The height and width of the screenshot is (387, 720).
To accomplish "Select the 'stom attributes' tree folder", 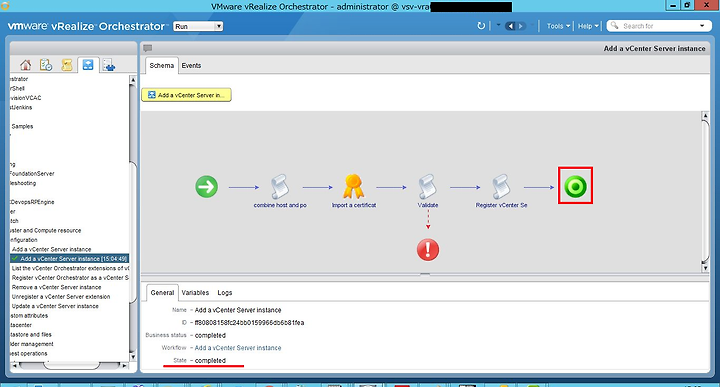I will pyautogui.click(x=29, y=316).
